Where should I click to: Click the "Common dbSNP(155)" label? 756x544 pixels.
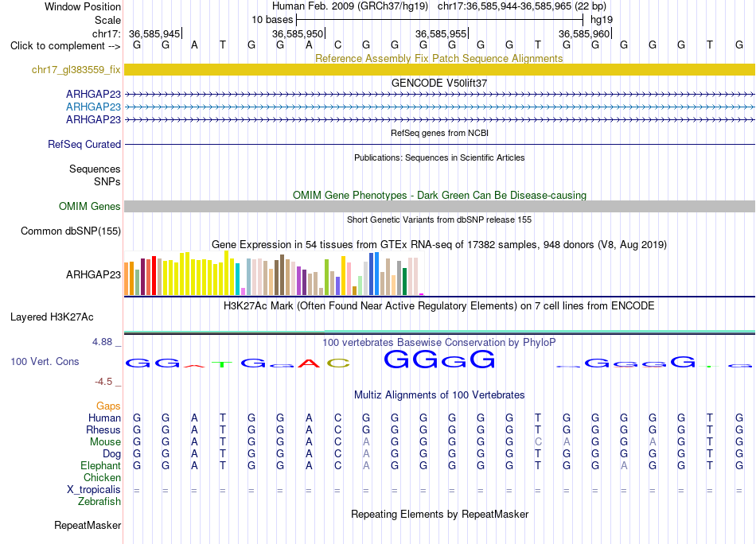(x=71, y=231)
